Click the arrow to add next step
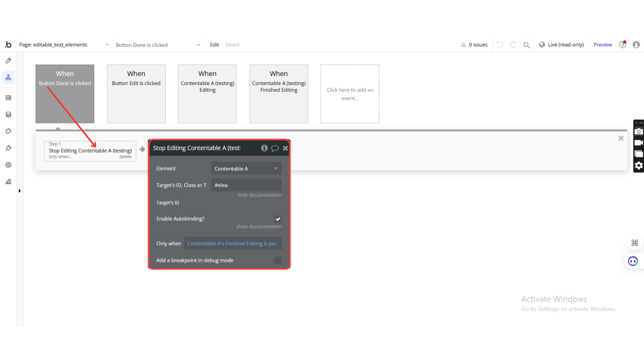This screenshot has height=363, width=644. click(142, 149)
